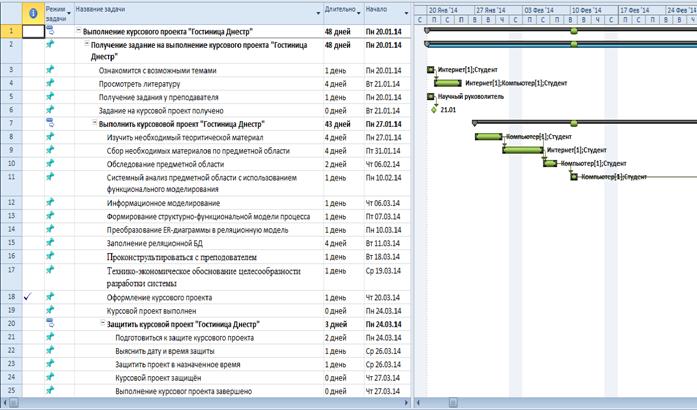Click the pin icon for 'Просмотреть литературу' row
Image resolution: width=697 pixels, height=410 pixels.
point(50,83)
